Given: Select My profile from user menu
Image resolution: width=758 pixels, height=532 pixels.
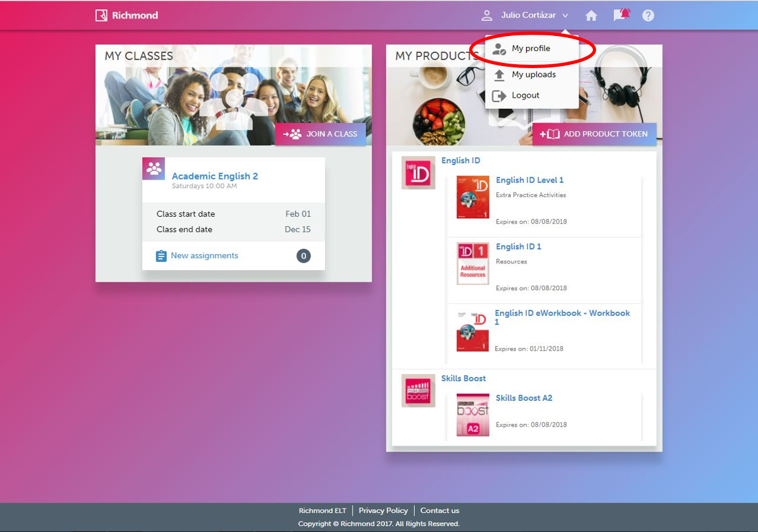Looking at the screenshot, I should pos(531,48).
